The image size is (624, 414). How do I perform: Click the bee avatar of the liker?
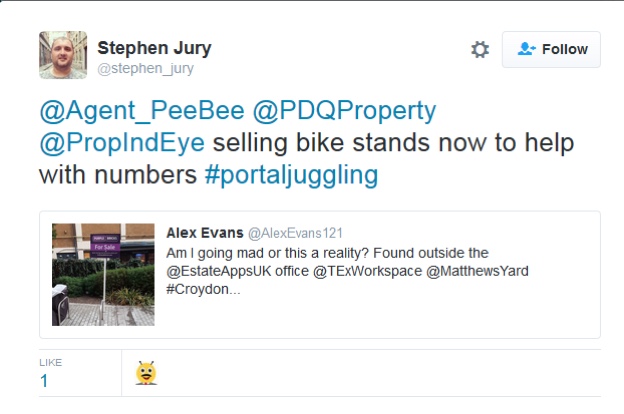pyautogui.click(x=147, y=373)
